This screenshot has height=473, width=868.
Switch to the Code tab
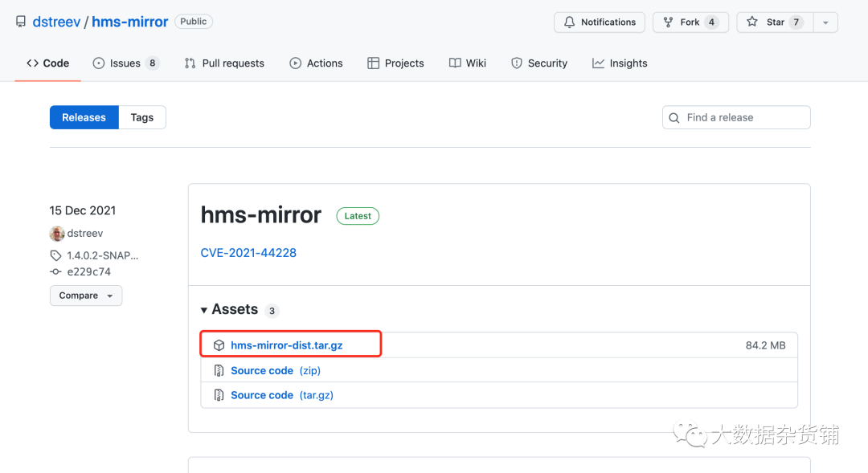pos(47,63)
